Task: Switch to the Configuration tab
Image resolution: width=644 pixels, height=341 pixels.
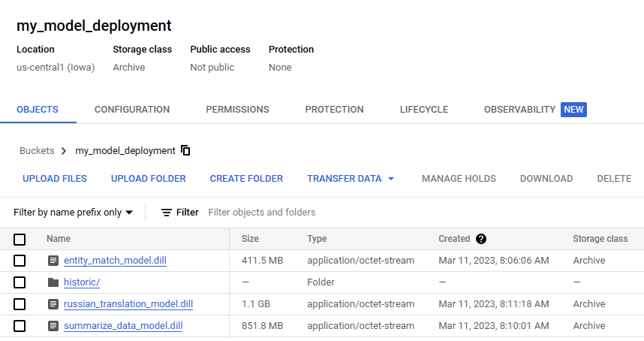Action: 132,110
